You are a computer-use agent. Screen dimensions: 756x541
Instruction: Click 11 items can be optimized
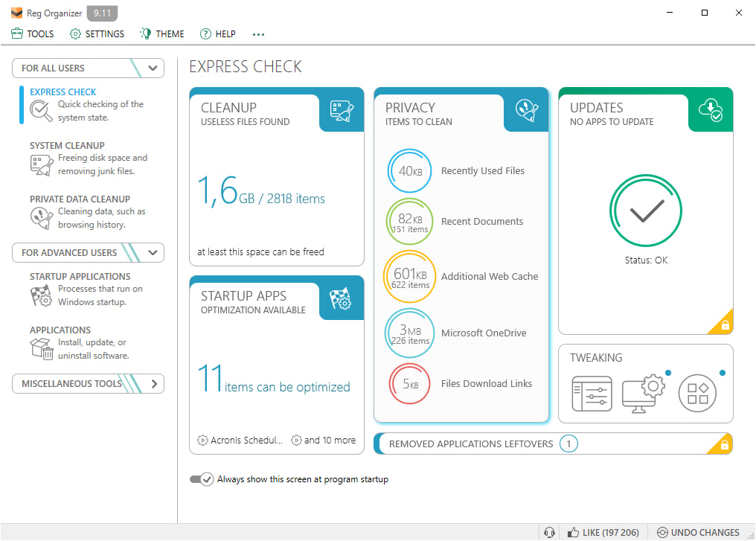pos(273,379)
